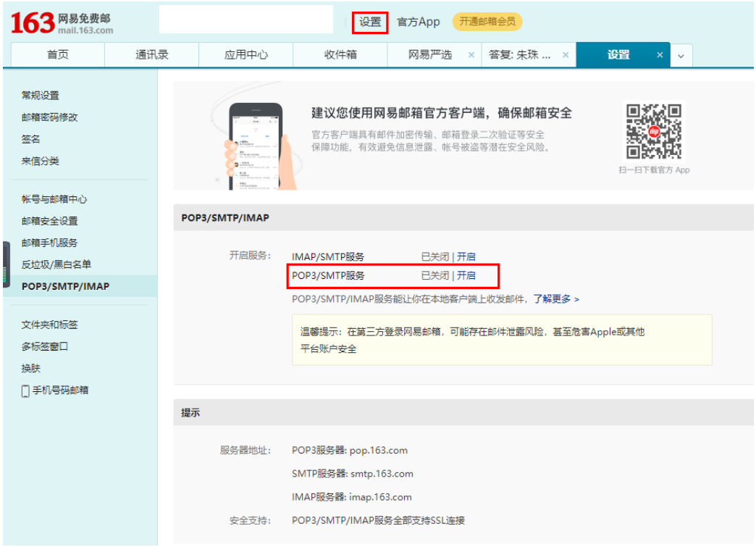
Task: Click the POP3/SMTP服务 label
Action: tap(328, 275)
